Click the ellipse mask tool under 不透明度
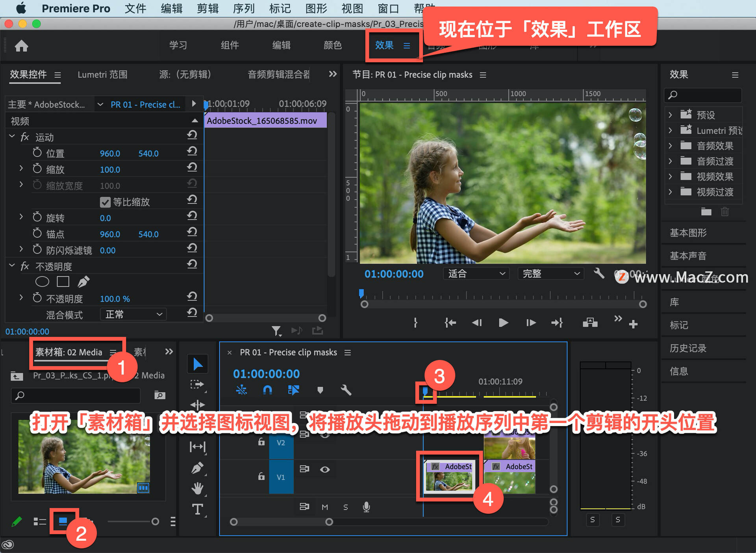Viewport: 756px width, 553px height. click(x=42, y=282)
